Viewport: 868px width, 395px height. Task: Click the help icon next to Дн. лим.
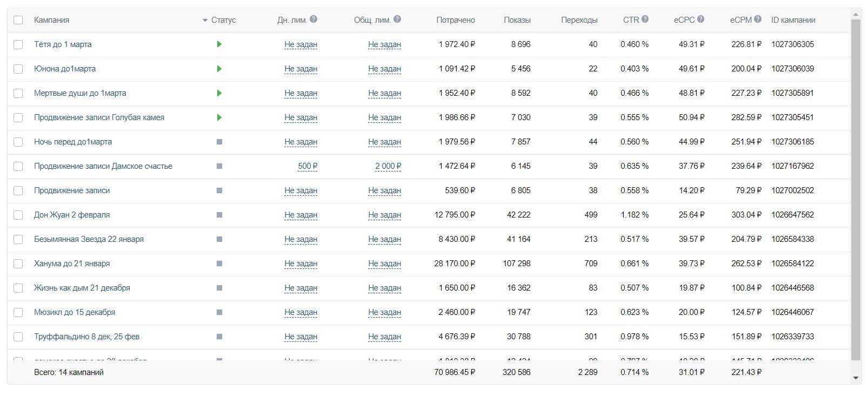click(313, 19)
